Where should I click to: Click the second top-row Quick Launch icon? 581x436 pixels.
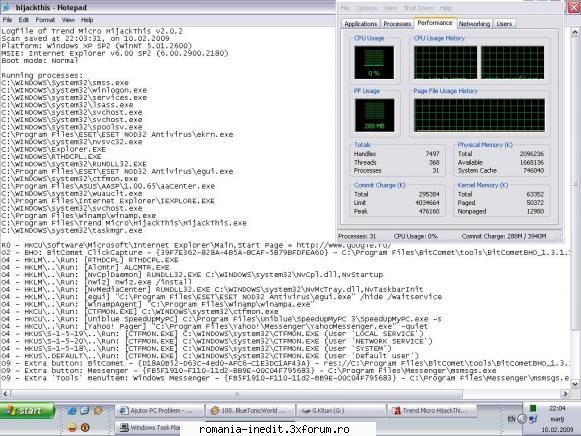coord(85,410)
